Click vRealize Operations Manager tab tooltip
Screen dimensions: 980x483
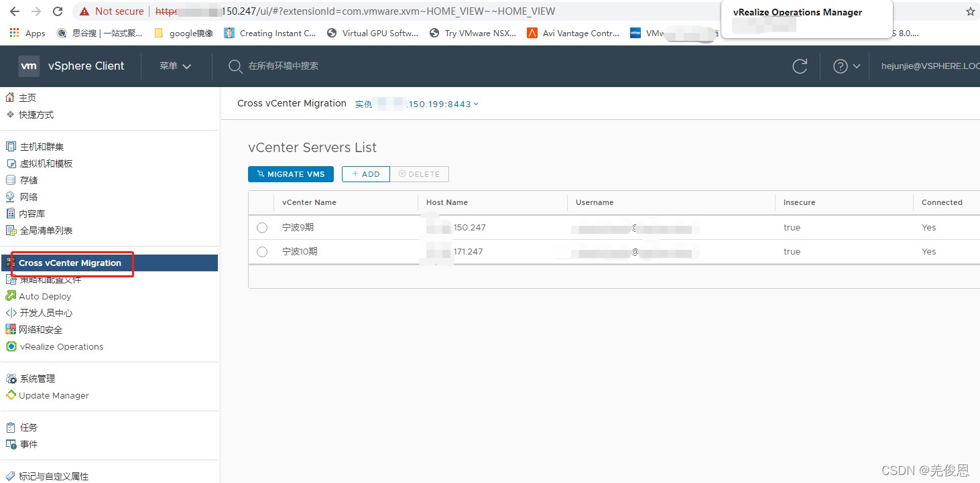click(807, 19)
